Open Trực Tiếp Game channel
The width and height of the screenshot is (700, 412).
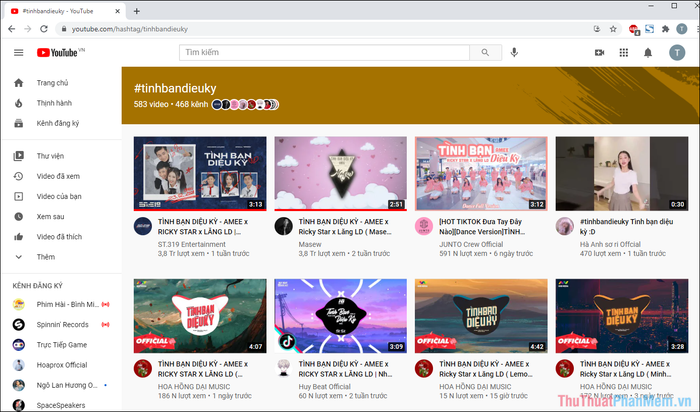61,345
